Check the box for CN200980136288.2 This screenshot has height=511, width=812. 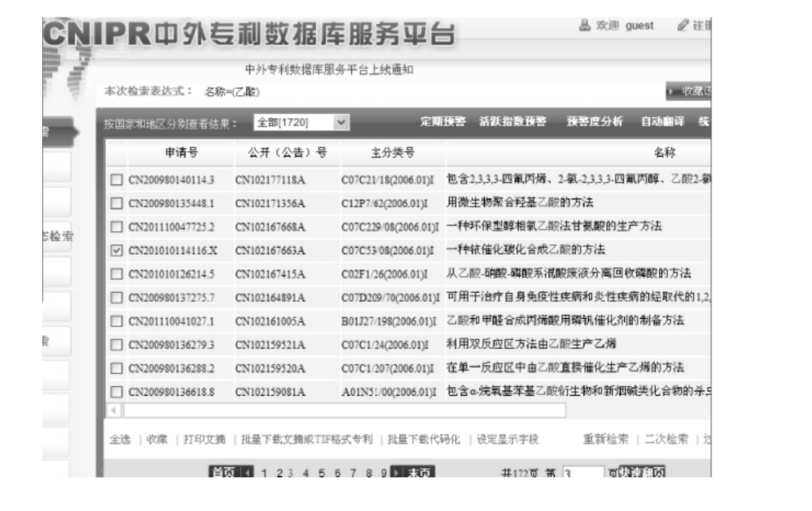(x=117, y=368)
